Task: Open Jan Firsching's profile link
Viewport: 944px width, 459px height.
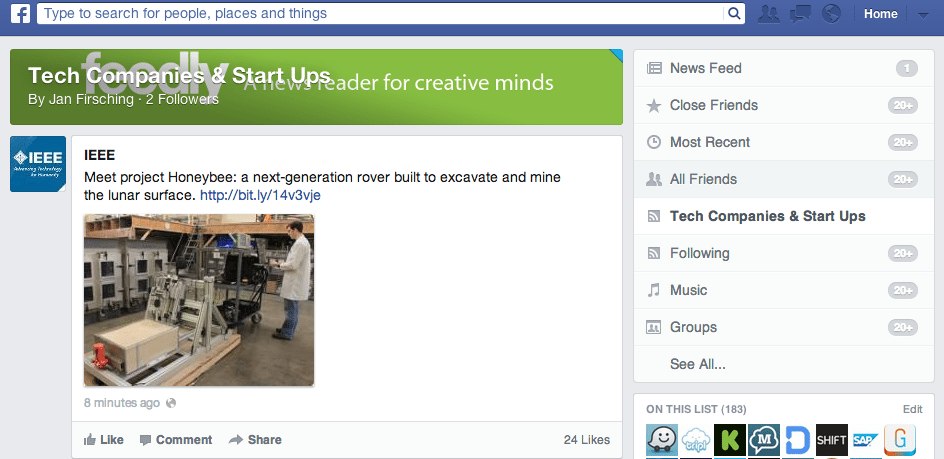Action: [x=90, y=99]
